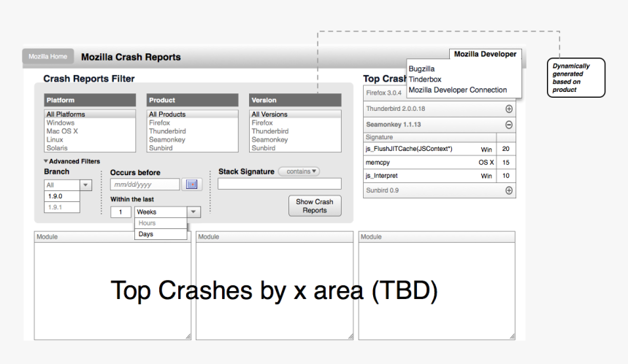Click the Signature column header
The height and width of the screenshot is (364, 628).
[x=430, y=137]
